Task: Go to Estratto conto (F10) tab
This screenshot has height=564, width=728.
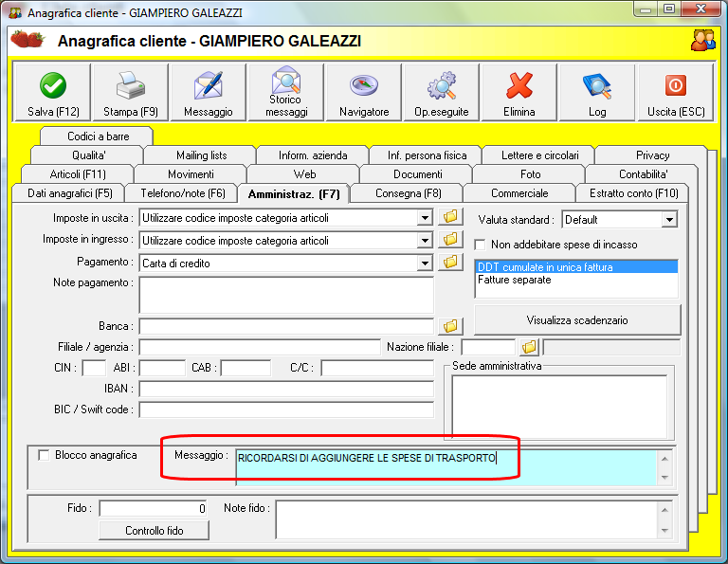Action: coord(634,193)
